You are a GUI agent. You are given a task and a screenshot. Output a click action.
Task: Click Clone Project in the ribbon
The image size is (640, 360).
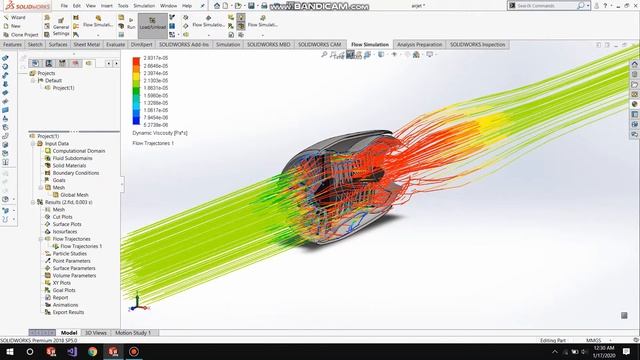click(21, 35)
